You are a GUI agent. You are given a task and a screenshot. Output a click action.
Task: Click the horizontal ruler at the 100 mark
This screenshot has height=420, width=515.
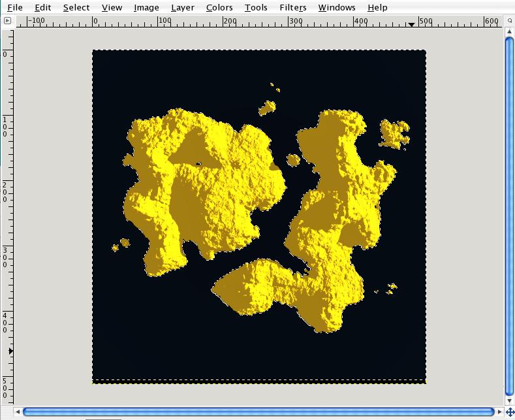coord(159,22)
